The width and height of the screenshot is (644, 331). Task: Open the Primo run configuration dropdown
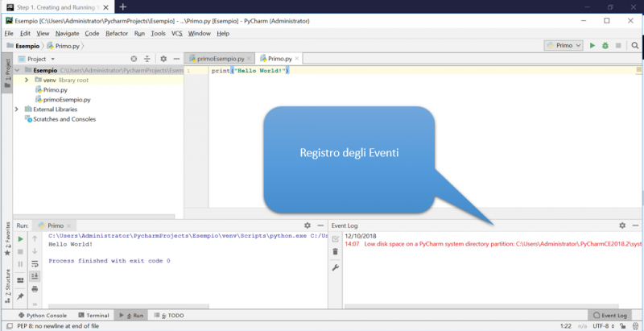[563, 46]
